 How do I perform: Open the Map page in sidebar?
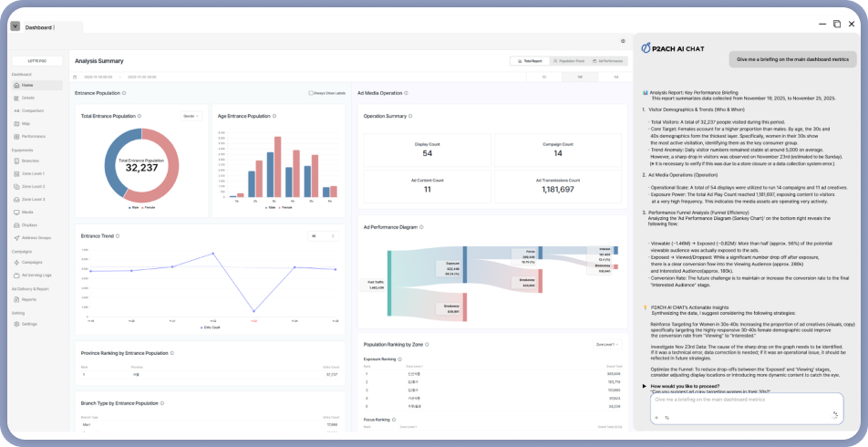coord(26,123)
